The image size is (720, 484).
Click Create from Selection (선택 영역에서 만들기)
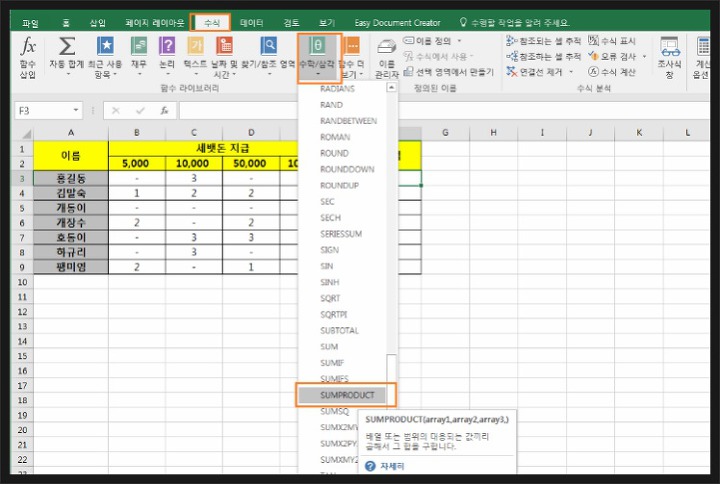coord(449,72)
